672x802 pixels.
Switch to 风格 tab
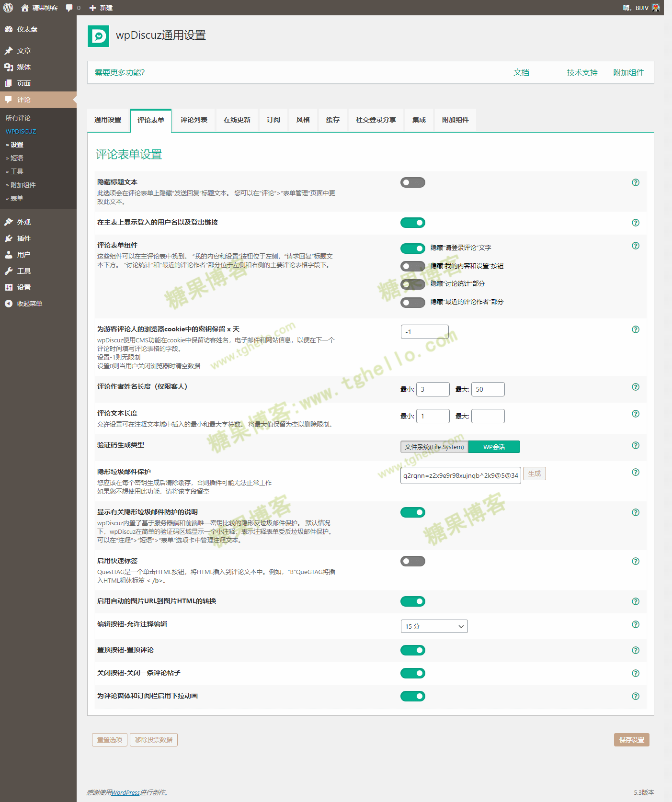[x=303, y=120]
